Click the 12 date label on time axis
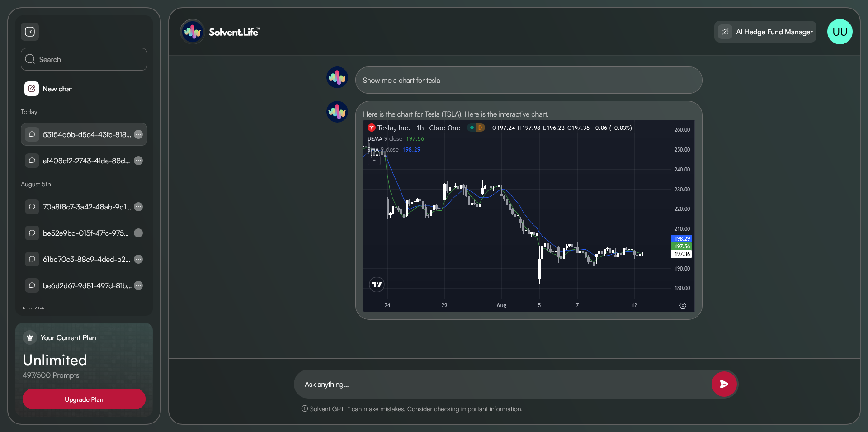The width and height of the screenshot is (868, 432). (634, 306)
